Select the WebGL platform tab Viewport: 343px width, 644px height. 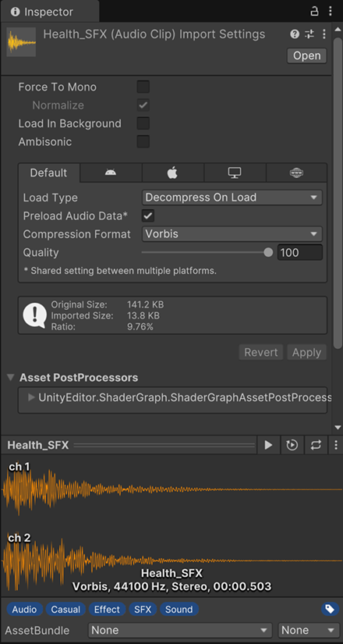[x=296, y=173]
